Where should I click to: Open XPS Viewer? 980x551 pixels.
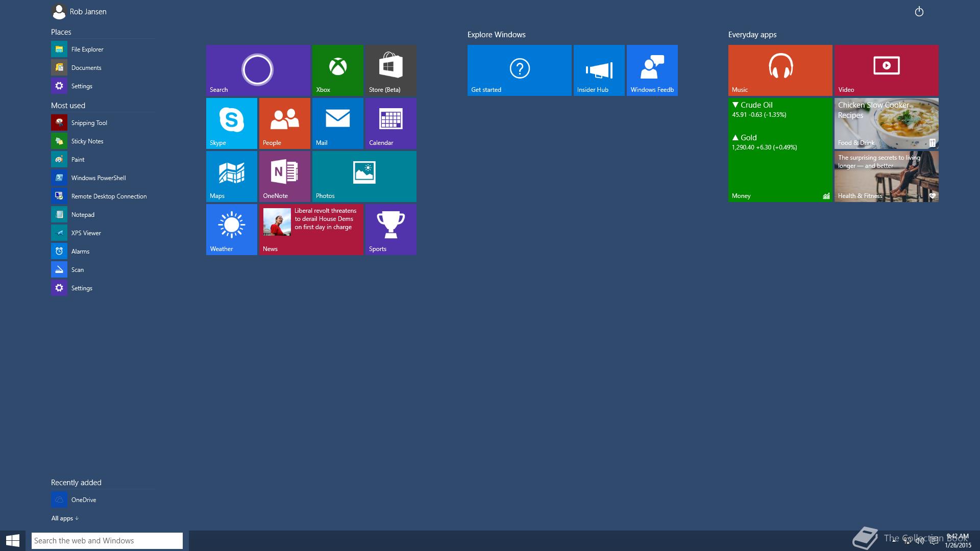[x=103, y=233]
